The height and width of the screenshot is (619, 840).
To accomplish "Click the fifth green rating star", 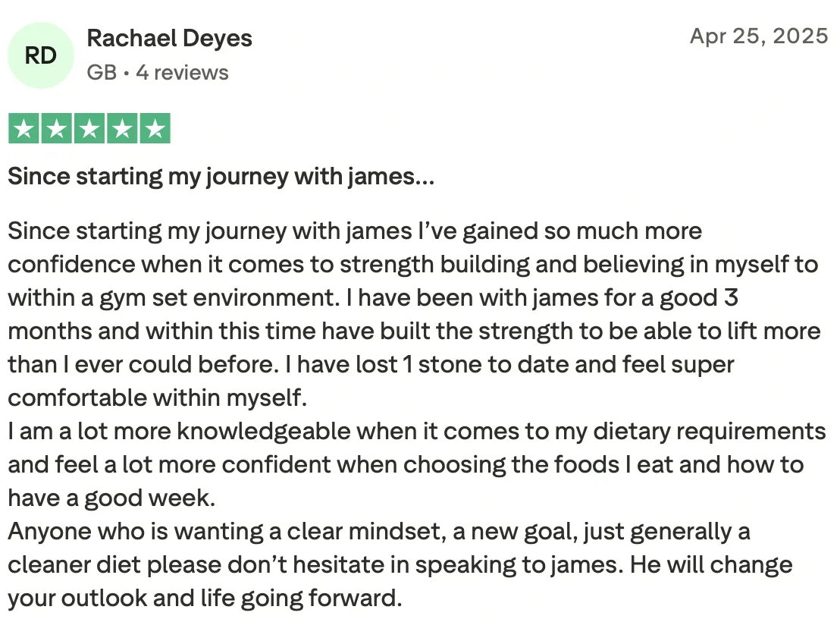I will tap(155, 128).
